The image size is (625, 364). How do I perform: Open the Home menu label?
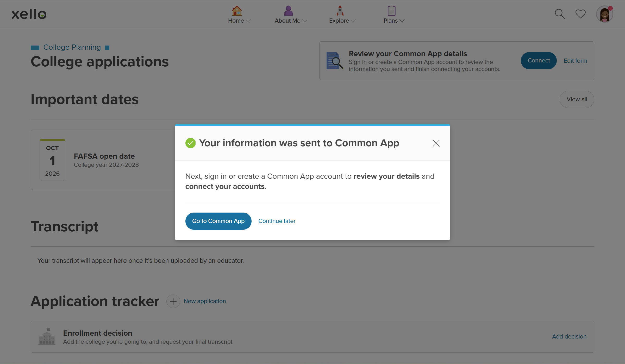tap(236, 21)
